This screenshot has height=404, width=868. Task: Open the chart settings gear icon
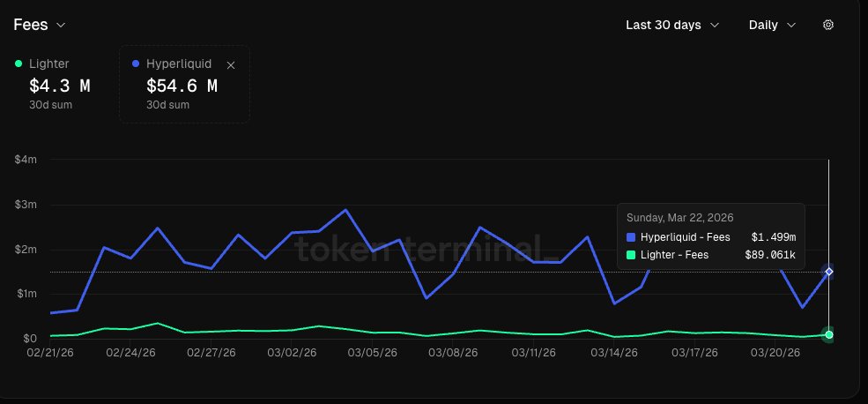[828, 25]
